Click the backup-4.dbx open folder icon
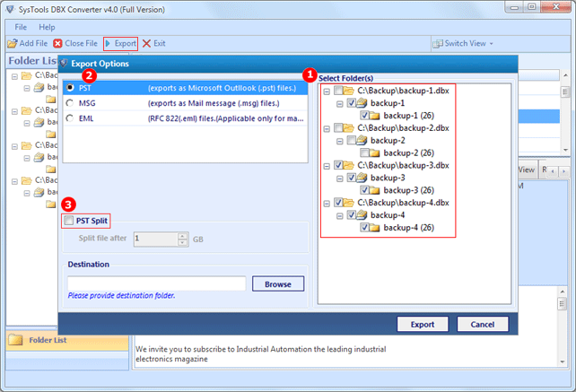 [x=349, y=203]
